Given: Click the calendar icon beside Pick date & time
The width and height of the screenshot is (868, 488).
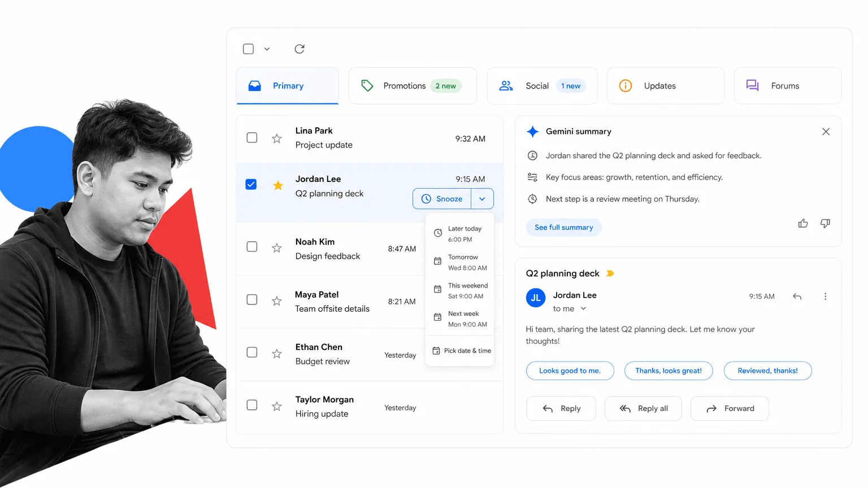Looking at the screenshot, I should coord(436,351).
